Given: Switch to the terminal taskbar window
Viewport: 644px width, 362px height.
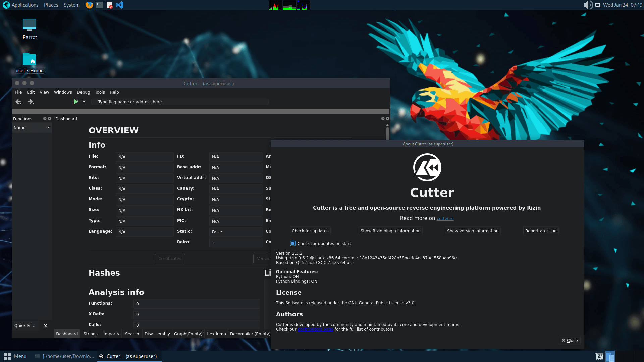Looking at the screenshot, I should tap(65, 356).
